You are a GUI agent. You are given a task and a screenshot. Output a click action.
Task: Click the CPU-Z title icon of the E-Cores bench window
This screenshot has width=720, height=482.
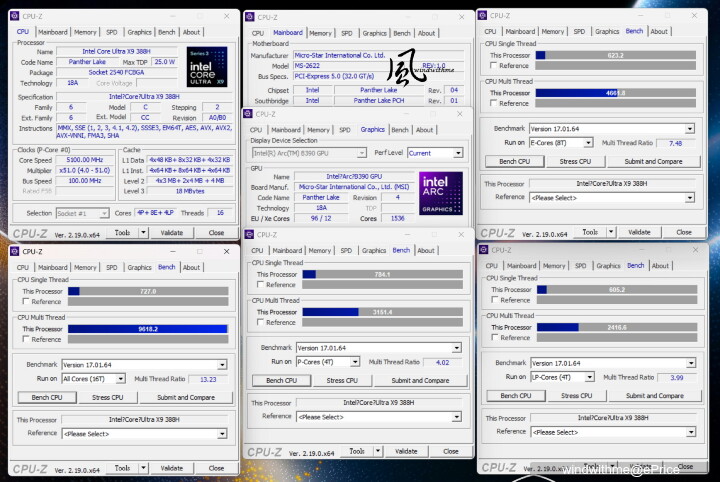tap(482, 15)
